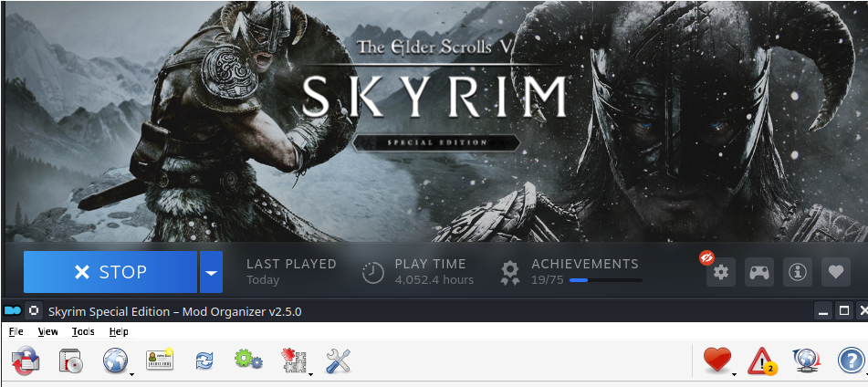868x387 pixels.
Task: Click the "4,052.4 hours" play time text
Action: [434, 279]
